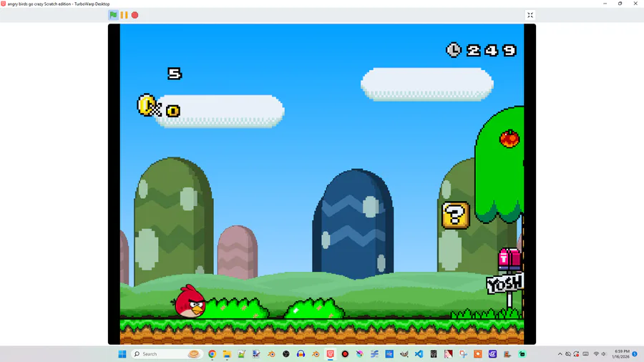644x362 pixels.
Task: Pause the project with the yellow pause button
Action: pos(124,15)
